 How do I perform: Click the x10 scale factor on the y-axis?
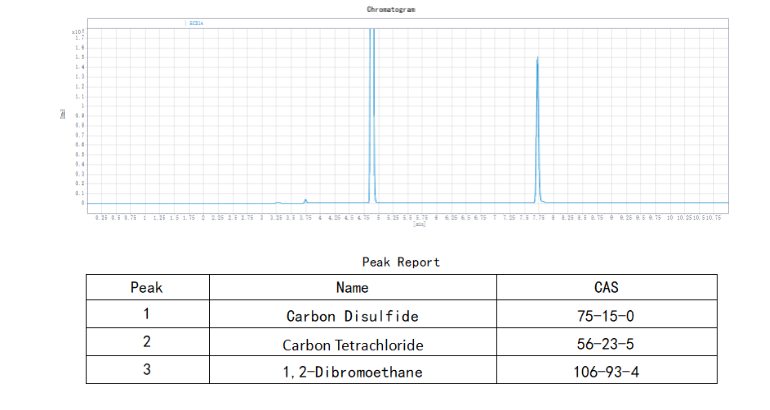point(78,32)
